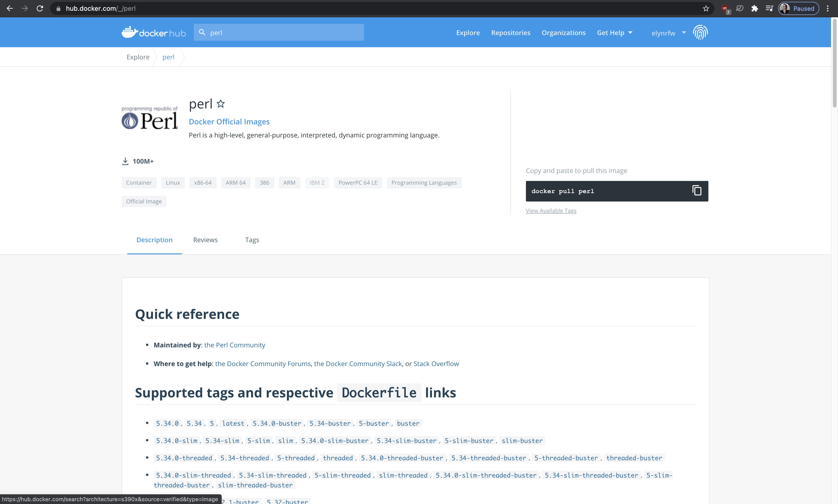
Task: Click the fingerprint account icon
Action: 700,32
